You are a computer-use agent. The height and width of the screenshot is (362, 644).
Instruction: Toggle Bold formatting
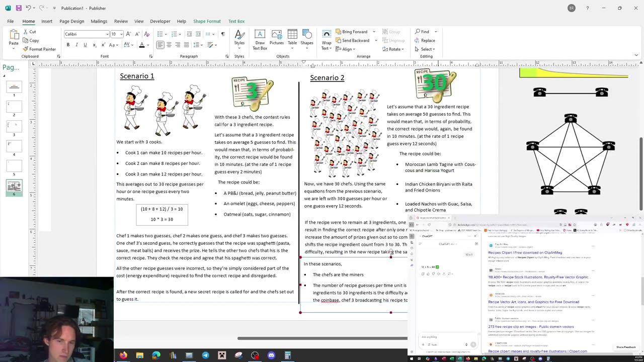tap(68, 45)
